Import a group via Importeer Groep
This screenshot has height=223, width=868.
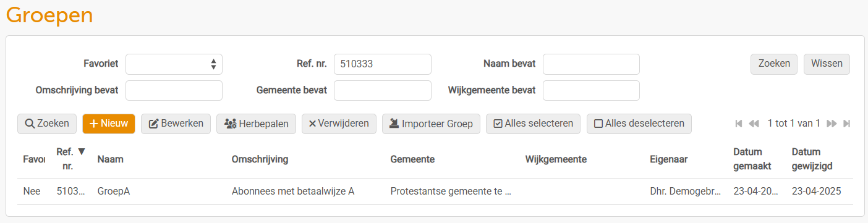[431, 124]
